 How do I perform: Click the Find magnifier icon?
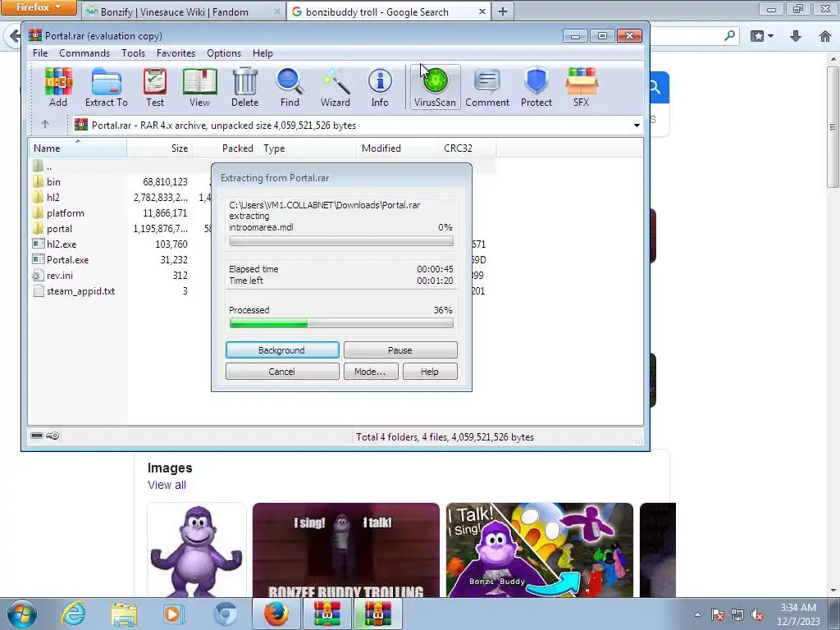pyautogui.click(x=290, y=87)
